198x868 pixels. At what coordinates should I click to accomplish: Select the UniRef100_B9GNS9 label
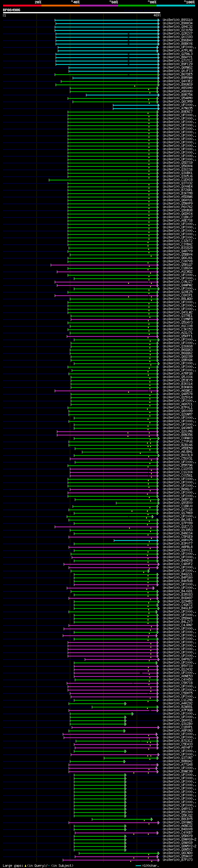point(177,85)
